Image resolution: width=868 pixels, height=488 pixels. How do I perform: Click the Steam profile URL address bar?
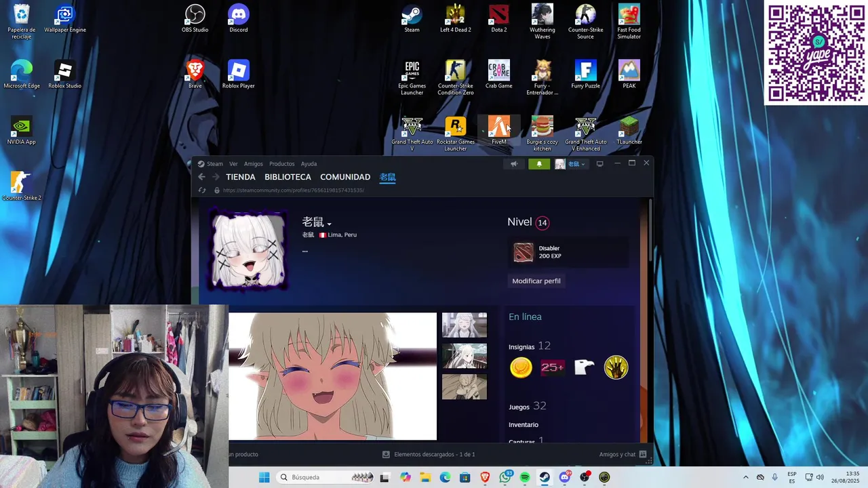(294, 190)
